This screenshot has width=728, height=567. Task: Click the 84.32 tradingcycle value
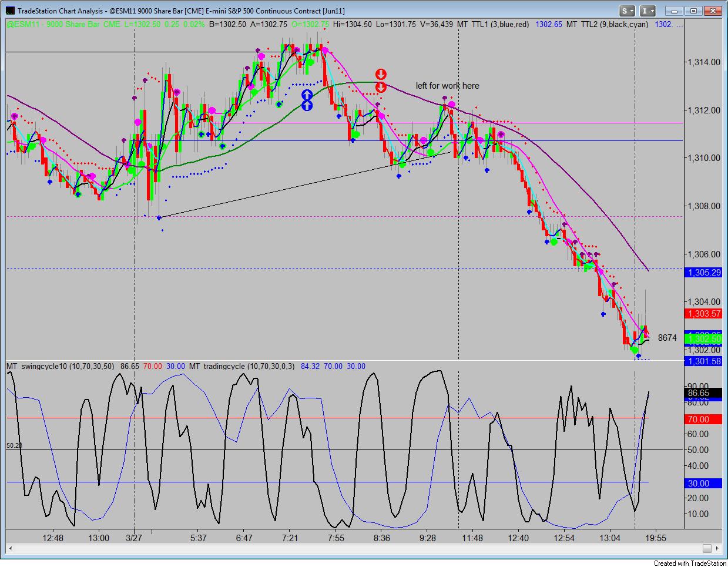pos(310,366)
